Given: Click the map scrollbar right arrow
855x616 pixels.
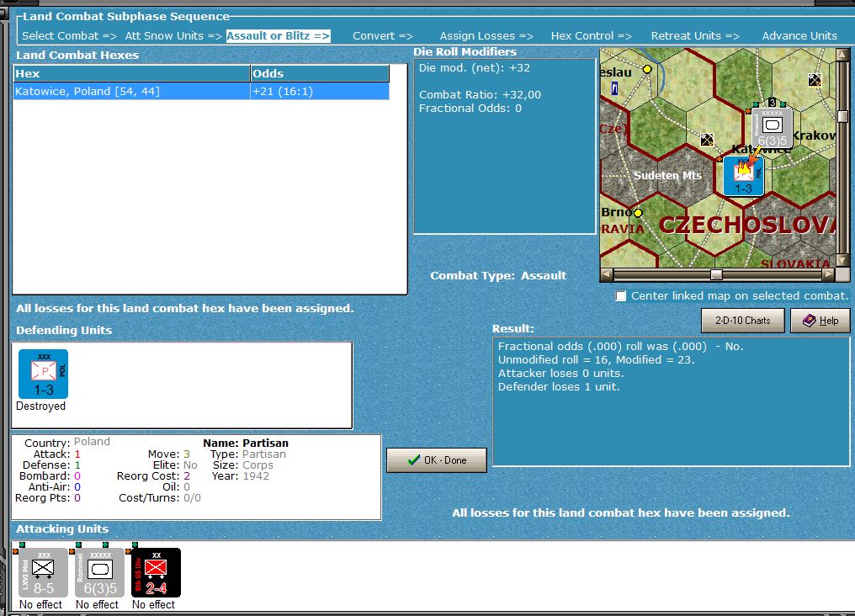Looking at the screenshot, I should coord(829,274).
